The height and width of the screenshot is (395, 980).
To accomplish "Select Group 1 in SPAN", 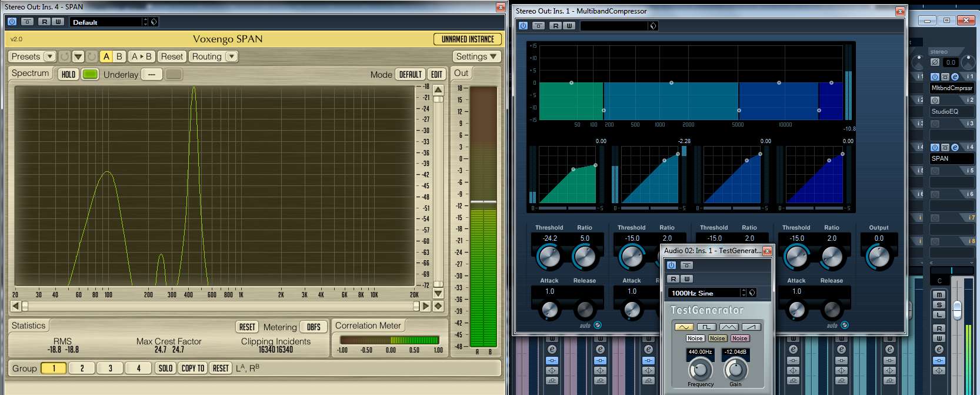I will (54, 369).
